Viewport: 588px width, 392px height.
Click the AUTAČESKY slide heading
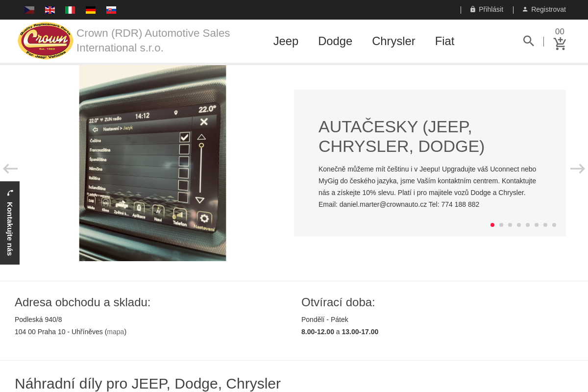point(402,136)
